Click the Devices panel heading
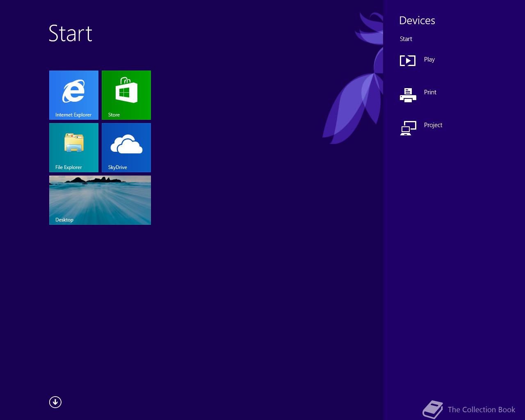Viewport: 525px width, 420px height. pyautogui.click(x=417, y=21)
